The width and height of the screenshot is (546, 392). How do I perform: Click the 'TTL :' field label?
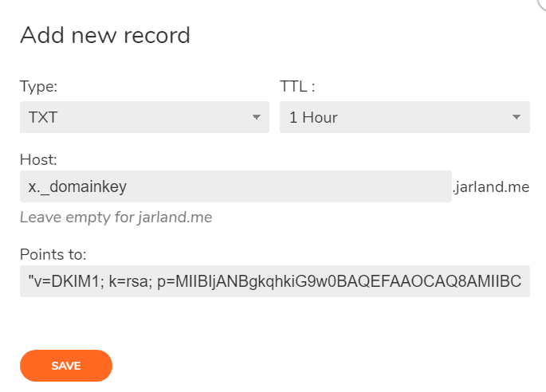[x=298, y=86]
